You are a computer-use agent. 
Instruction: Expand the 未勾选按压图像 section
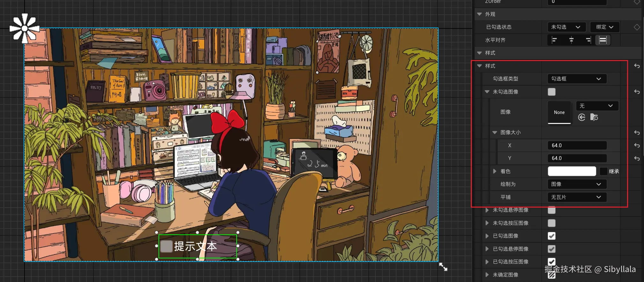487,223
